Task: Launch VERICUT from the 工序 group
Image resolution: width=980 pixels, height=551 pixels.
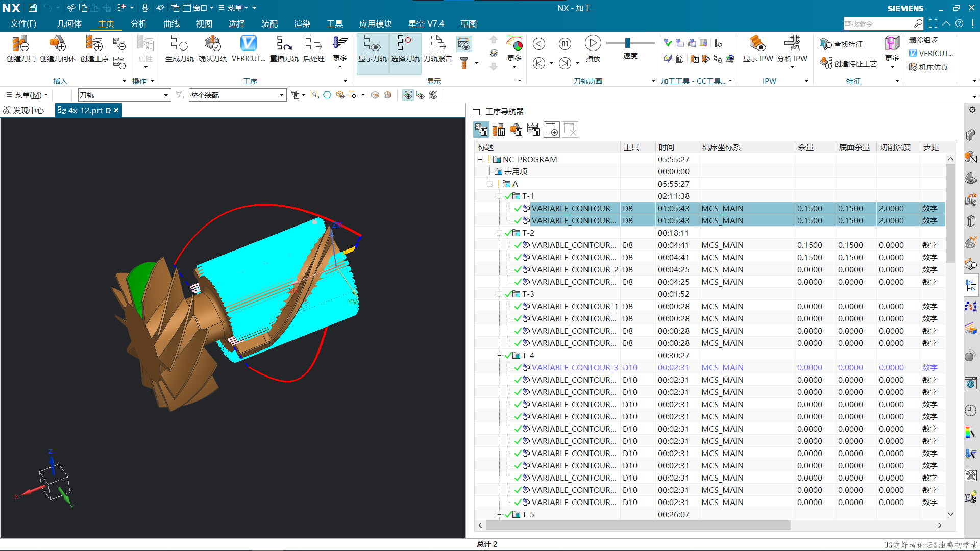Action: coord(249,49)
